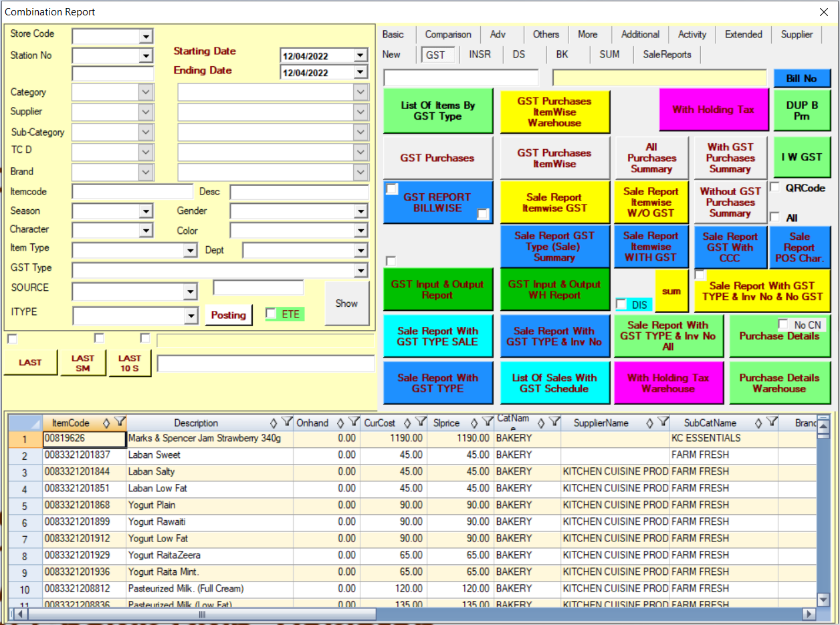This screenshot has height=625, width=840.
Task: Close the Combination Report window
Action: (824, 12)
